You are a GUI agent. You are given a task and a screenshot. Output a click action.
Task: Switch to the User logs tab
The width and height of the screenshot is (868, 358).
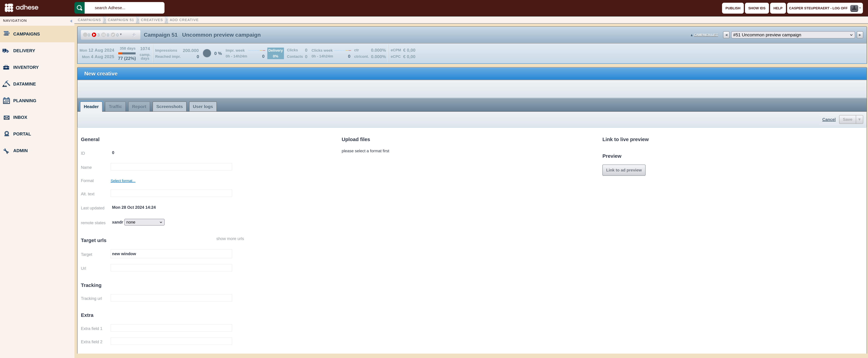tap(203, 107)
